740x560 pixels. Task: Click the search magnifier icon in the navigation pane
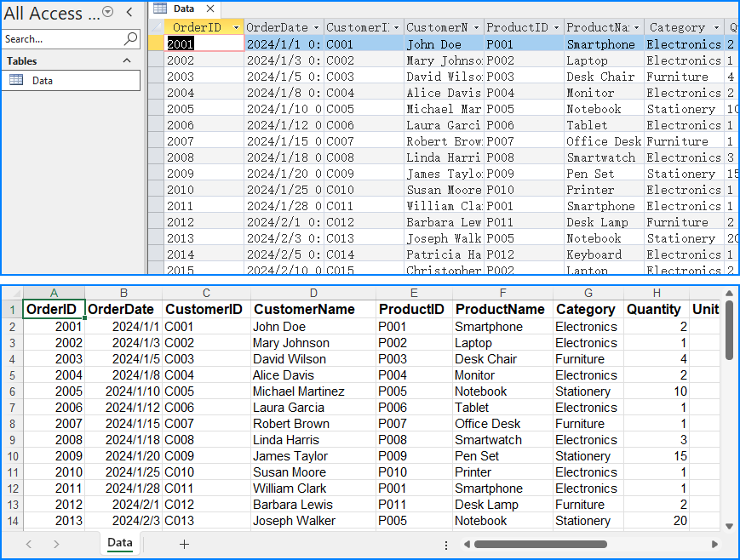click(134, 38)
